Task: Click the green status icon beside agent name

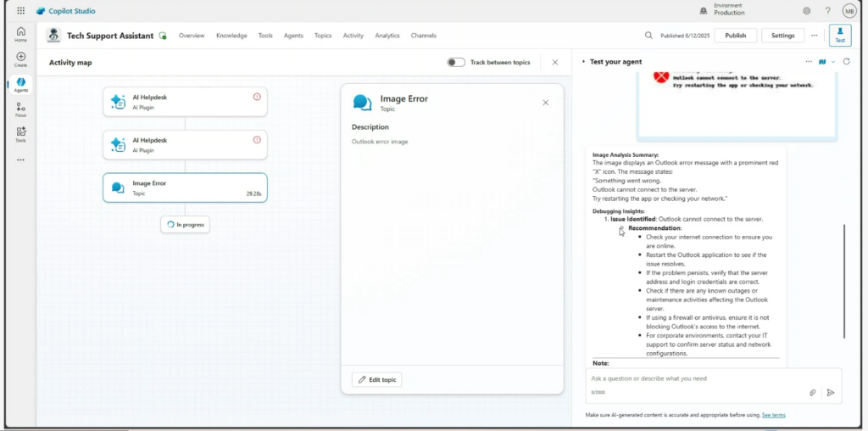Action: pyautogui.click(x=163, y=36)
